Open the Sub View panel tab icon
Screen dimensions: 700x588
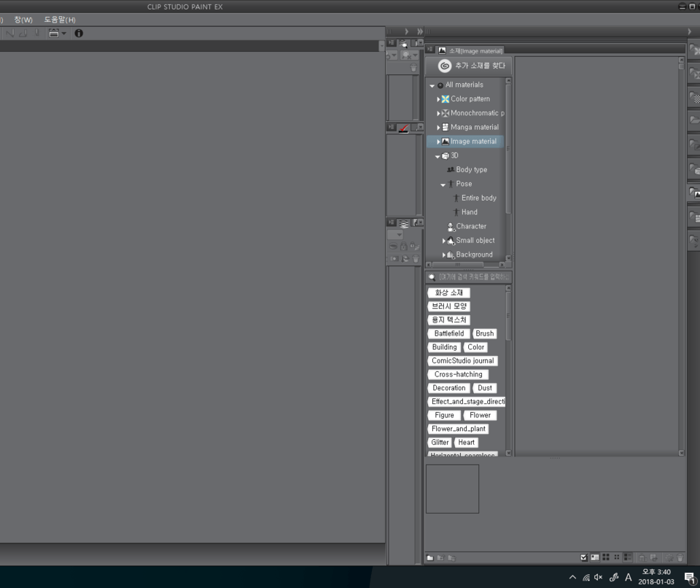[x=403, y=43]
